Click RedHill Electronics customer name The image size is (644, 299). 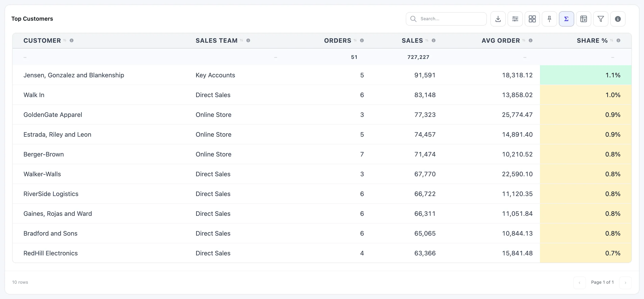(50, 253)
